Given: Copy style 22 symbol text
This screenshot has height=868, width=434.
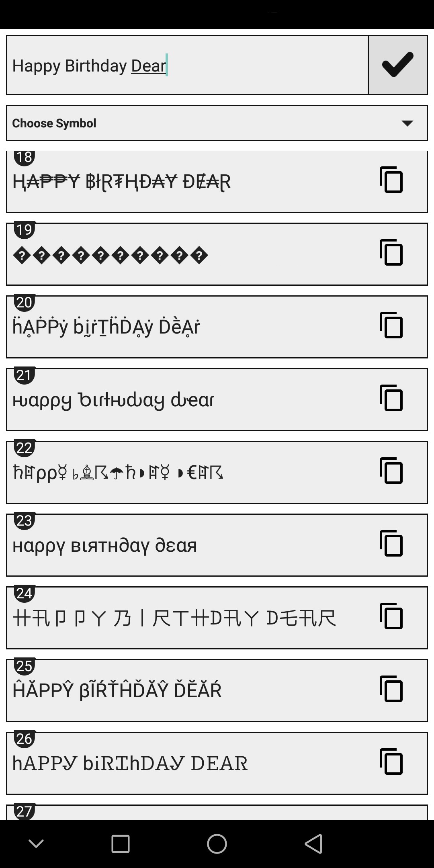Looking at the screenshot, I should 391,471.
